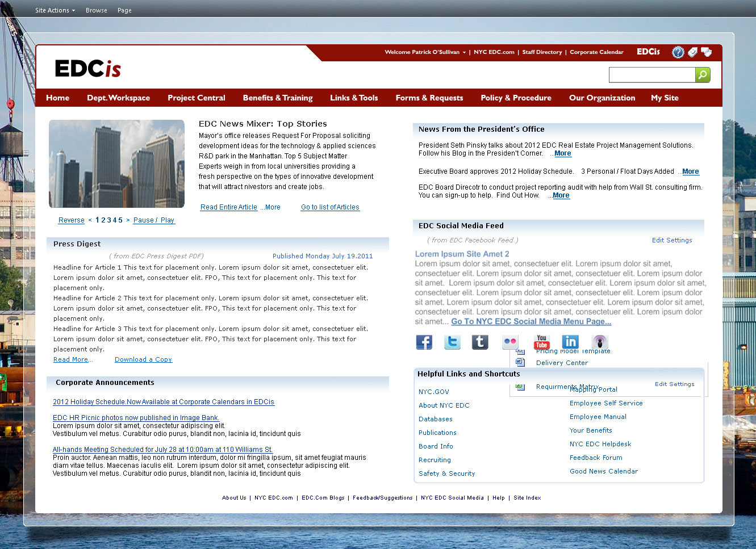Click the green search magnifier button

703,75
